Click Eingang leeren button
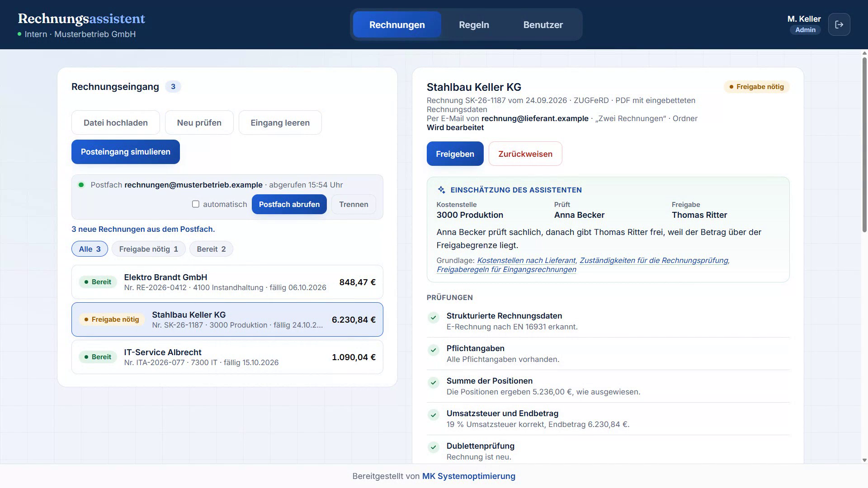The width and height of the screenshot is (868, 488). pos(280,122)
